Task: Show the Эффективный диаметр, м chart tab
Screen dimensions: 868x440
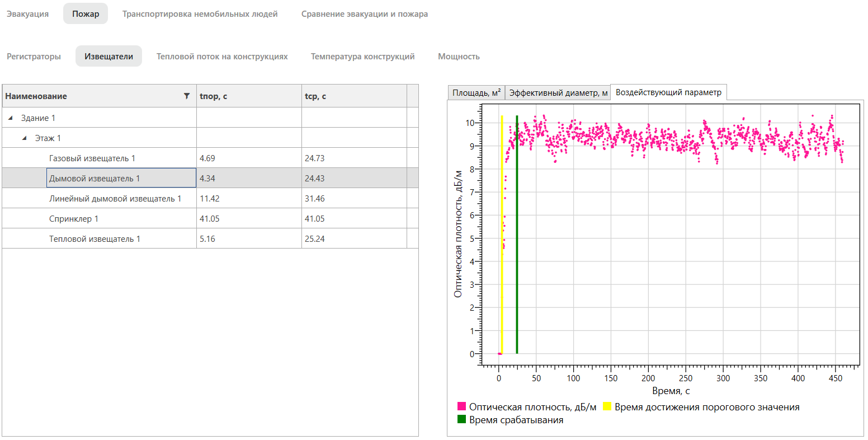Action: [x=558, y=93]
